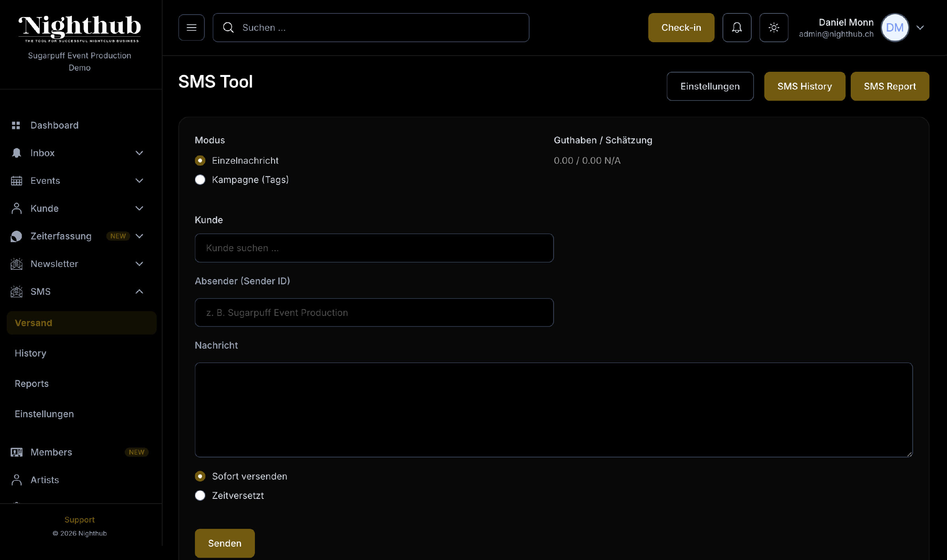Select the Kampagne (Tags) mode

[200, 179]
